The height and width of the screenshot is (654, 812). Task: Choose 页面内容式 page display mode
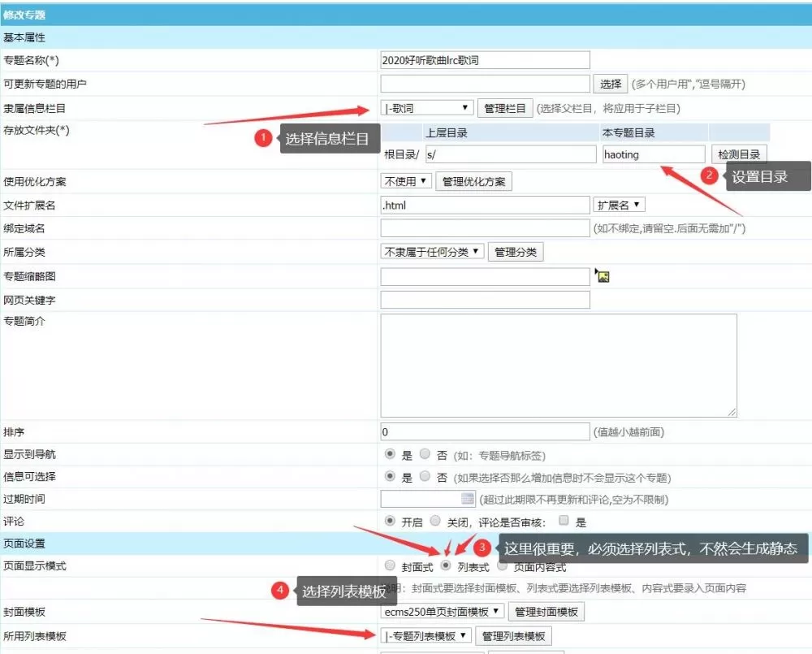point(502,565)
